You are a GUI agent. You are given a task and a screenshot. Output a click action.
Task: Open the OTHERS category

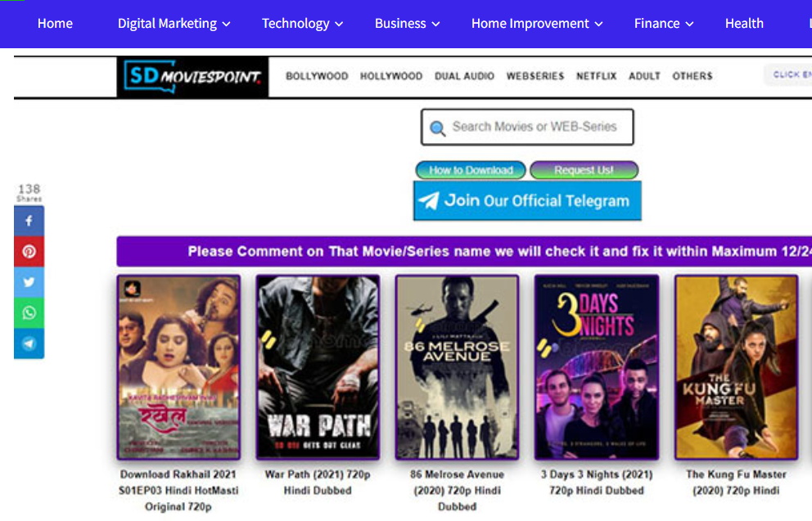coord(692,76)
